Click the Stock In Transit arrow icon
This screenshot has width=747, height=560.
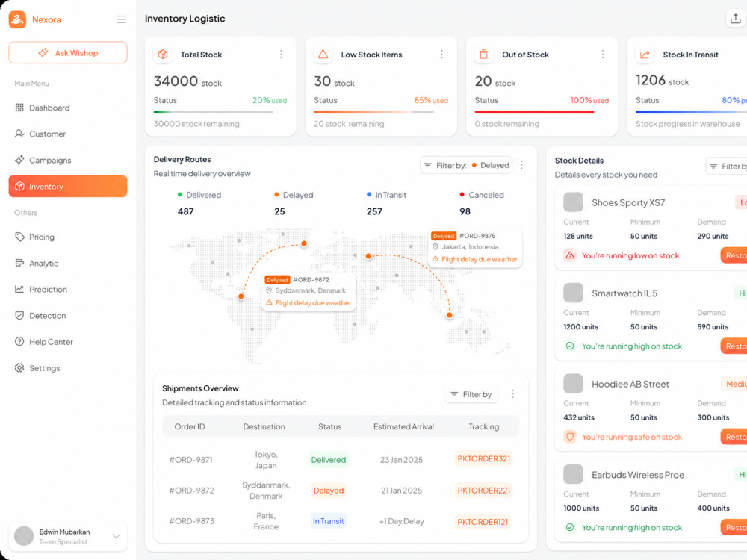click(x=645, y=55)
